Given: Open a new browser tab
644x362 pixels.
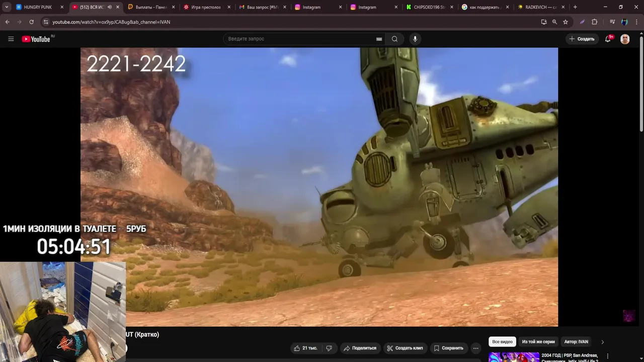Looking at the screenshot, I should [x=575, y=7].
